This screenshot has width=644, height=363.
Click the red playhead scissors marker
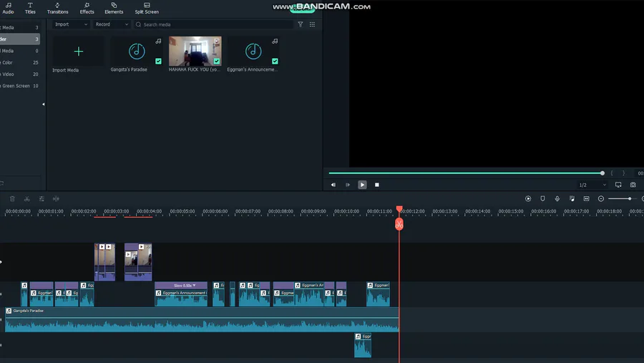pos(399,224)
